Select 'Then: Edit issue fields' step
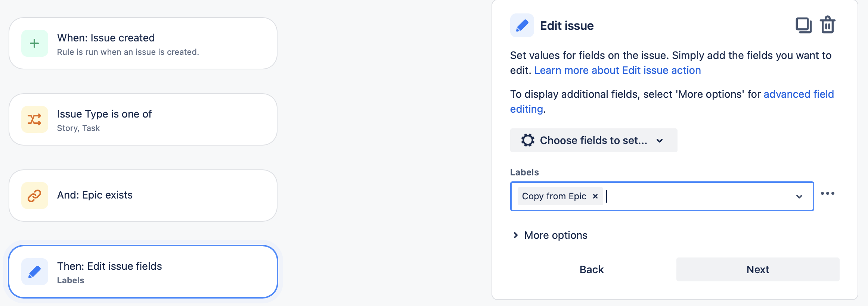Image resolution: width=868 pixels, height=306 pixels. coord(143,272)
